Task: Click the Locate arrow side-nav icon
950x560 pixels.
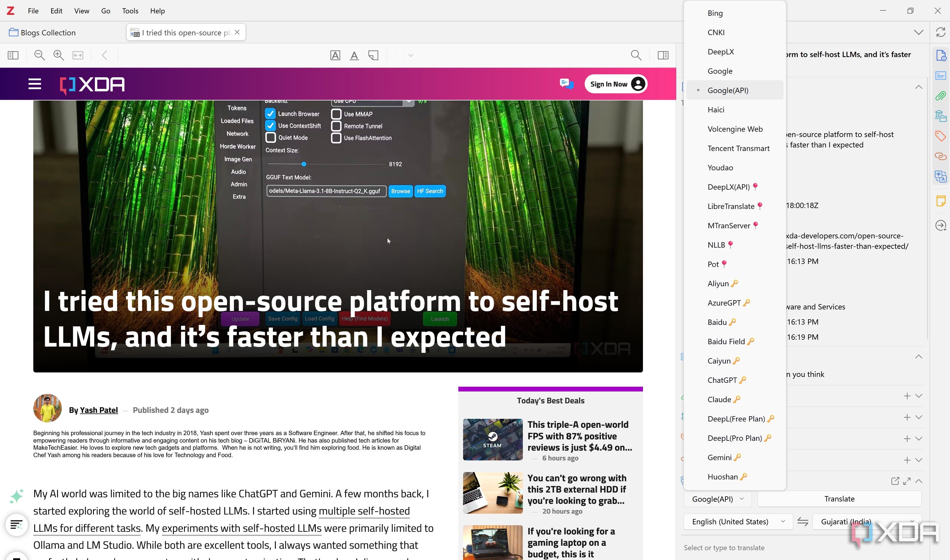Action: point(940,225)
